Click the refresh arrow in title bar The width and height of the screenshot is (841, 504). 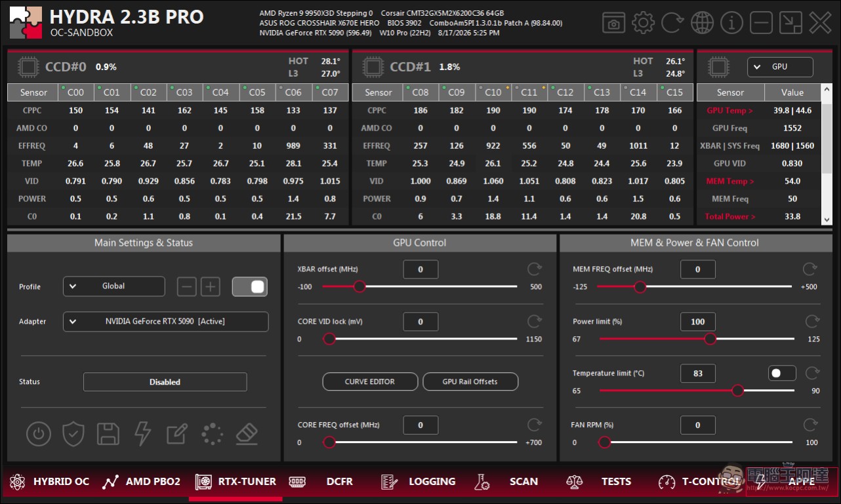[672, 23]
